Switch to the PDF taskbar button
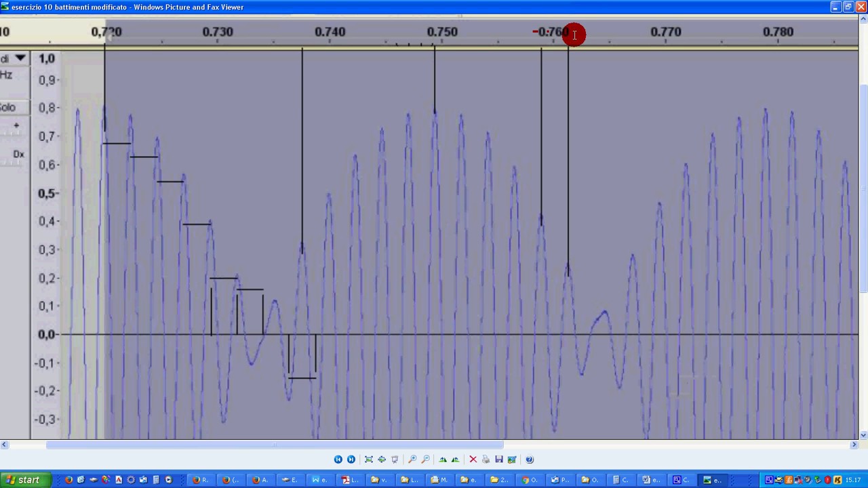The height and width of the screenshot is (488, 868). coord(350,480)
